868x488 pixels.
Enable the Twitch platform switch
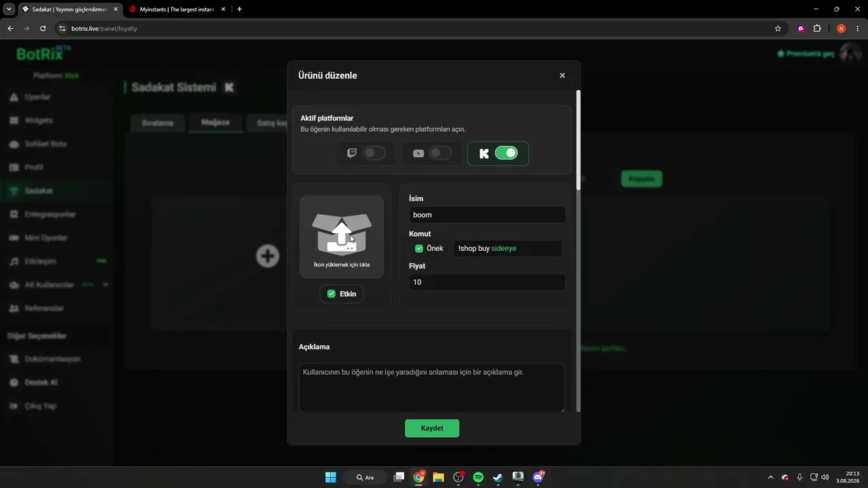(x=374, y=153)
